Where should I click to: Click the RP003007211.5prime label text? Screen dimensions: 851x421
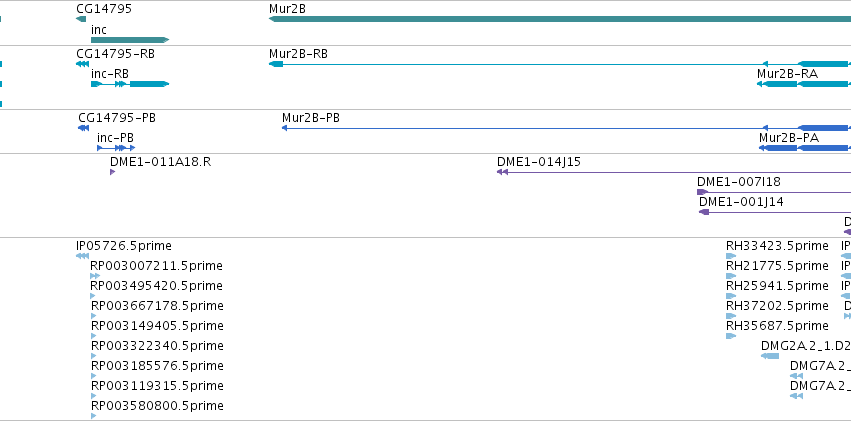pyautogui.click(x=156, y=266)
